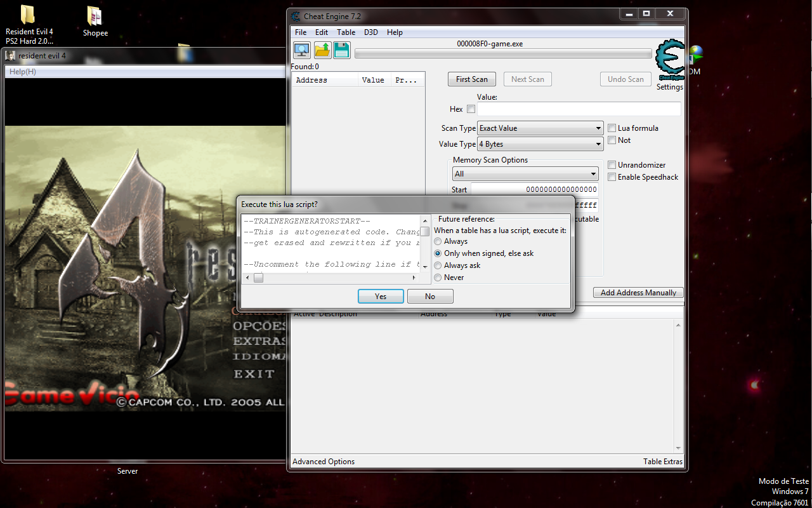Click script scrollbar left arrow
Viewport: 812px width, 508px height.
tap(247, 277)
